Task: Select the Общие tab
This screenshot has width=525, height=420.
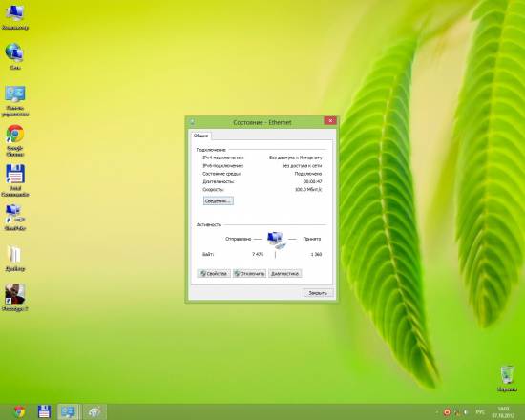Action: point(200,136)
